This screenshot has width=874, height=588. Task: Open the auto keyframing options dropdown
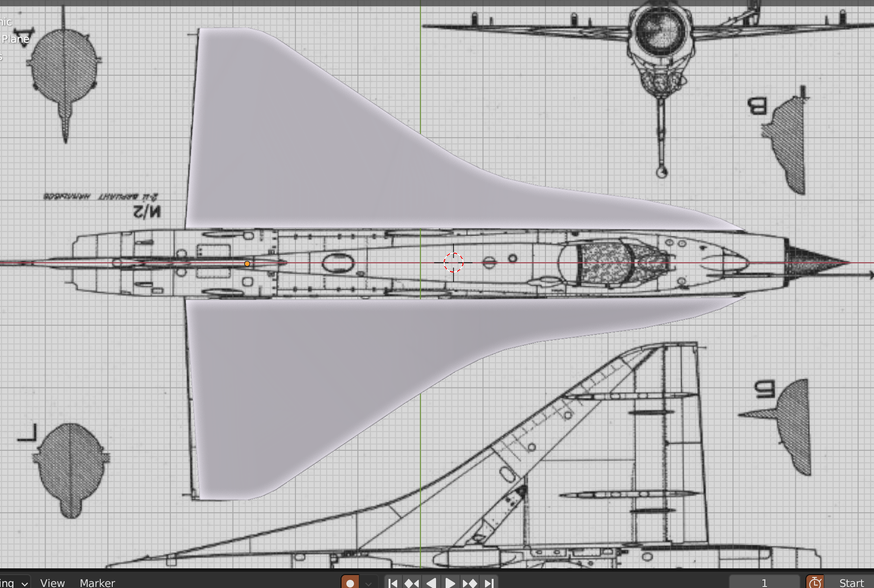tap(368, 583)
